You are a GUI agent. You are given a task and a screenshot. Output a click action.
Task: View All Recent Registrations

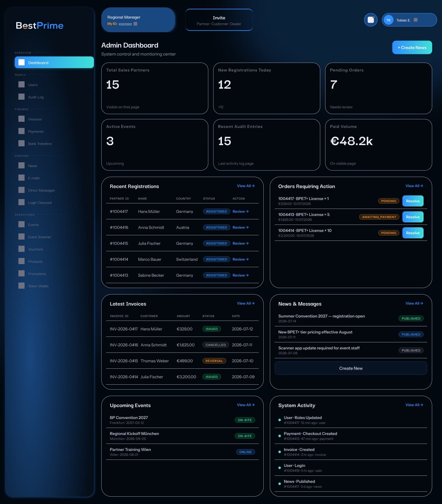point(246,186)
